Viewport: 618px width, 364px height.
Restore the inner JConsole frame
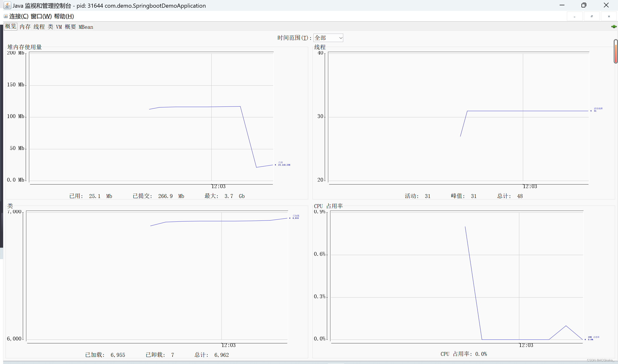(x=592, y=16)
